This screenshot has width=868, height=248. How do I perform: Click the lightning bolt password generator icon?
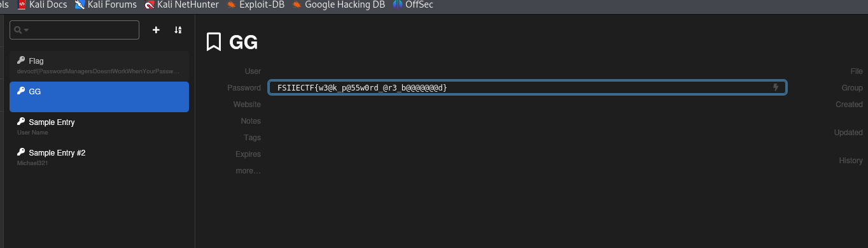tap(776, 87)
